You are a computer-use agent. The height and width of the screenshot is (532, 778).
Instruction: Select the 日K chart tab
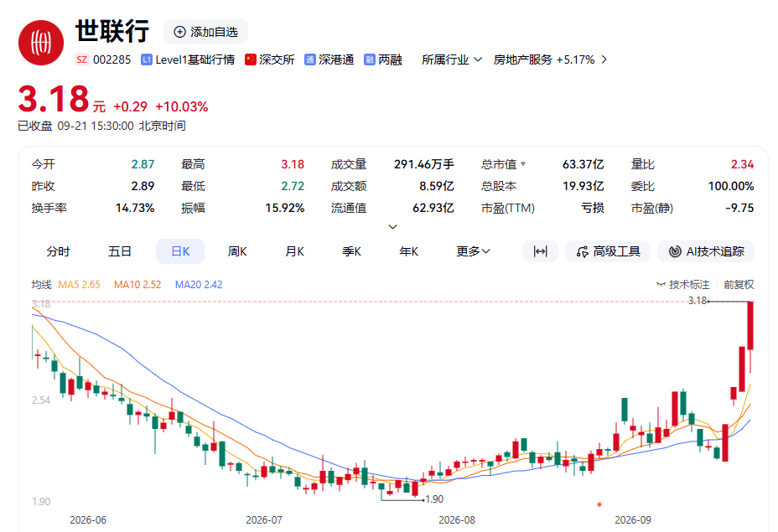pyautogui.click(x=180, y=251)
